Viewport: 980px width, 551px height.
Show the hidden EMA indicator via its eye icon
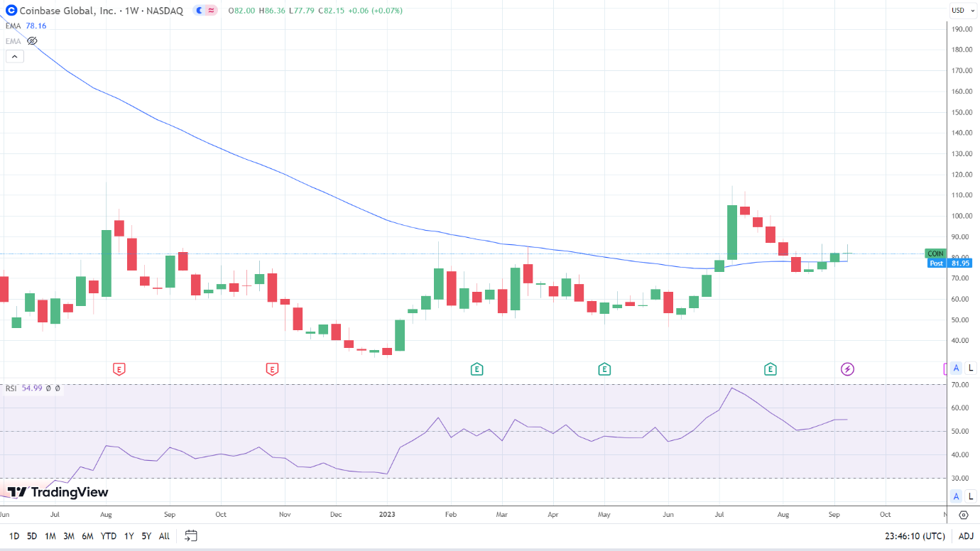[32, 41]
